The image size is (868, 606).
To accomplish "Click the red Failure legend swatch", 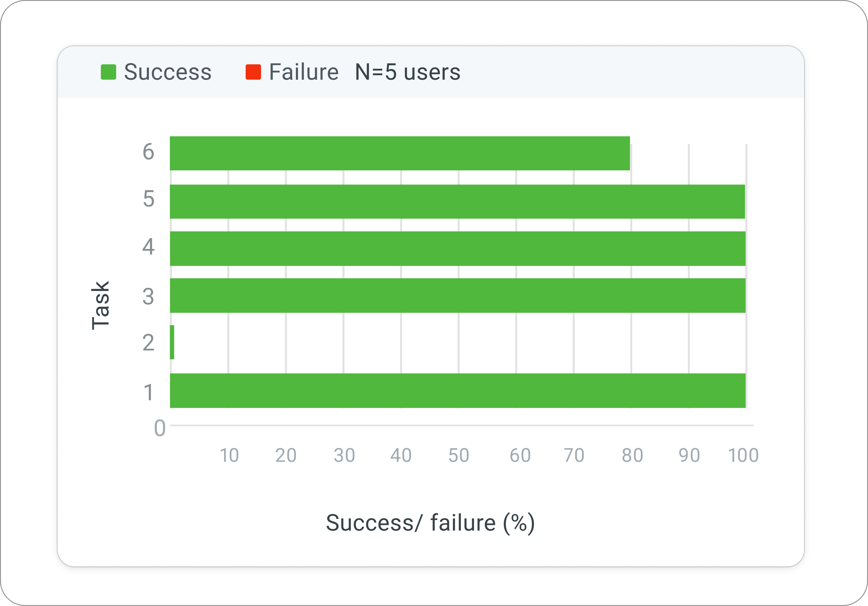I will click(x=253, y=72).
